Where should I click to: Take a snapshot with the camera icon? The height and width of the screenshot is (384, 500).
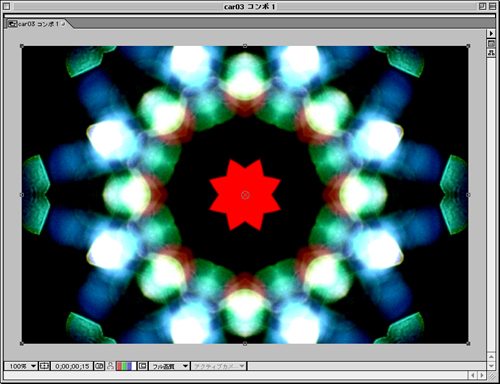[99, 366]
